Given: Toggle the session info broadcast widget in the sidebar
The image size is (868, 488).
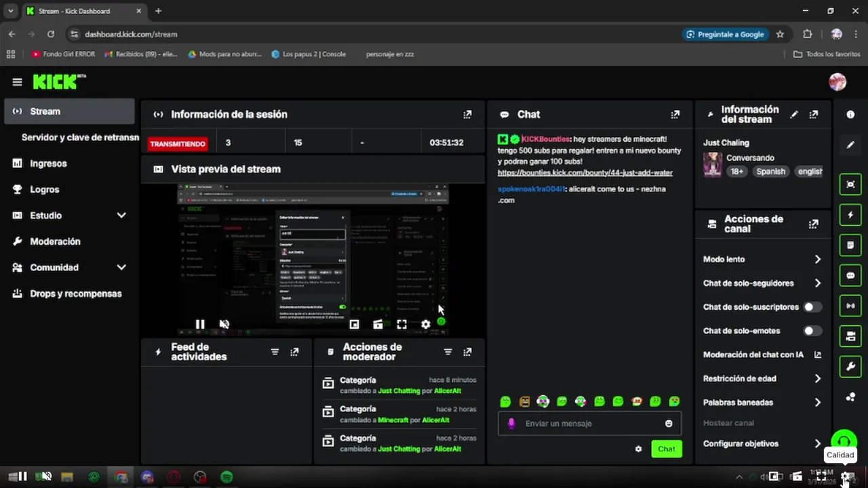Looking at the screenshot, I should pyautogui.click(x=850, y=306).
